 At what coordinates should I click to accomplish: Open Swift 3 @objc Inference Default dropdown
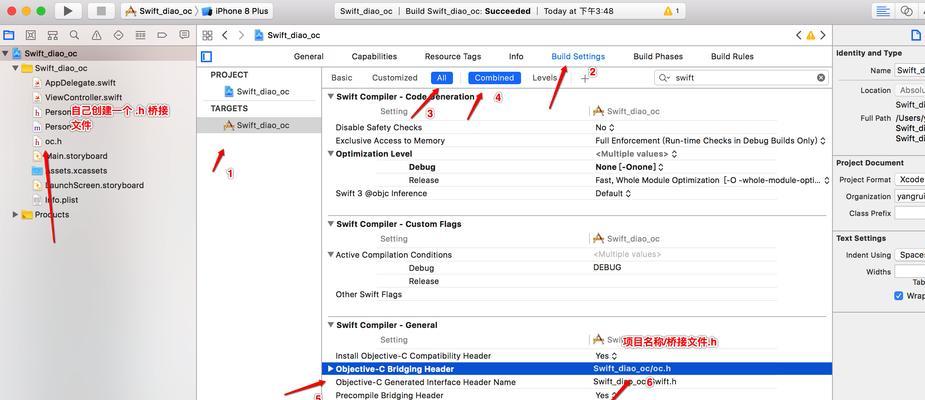coord(613,194)
